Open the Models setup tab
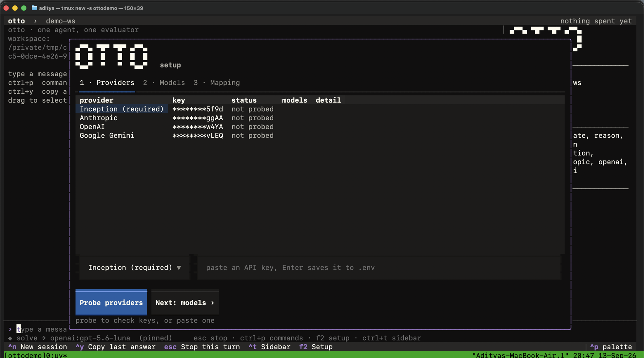 [164, 83]
